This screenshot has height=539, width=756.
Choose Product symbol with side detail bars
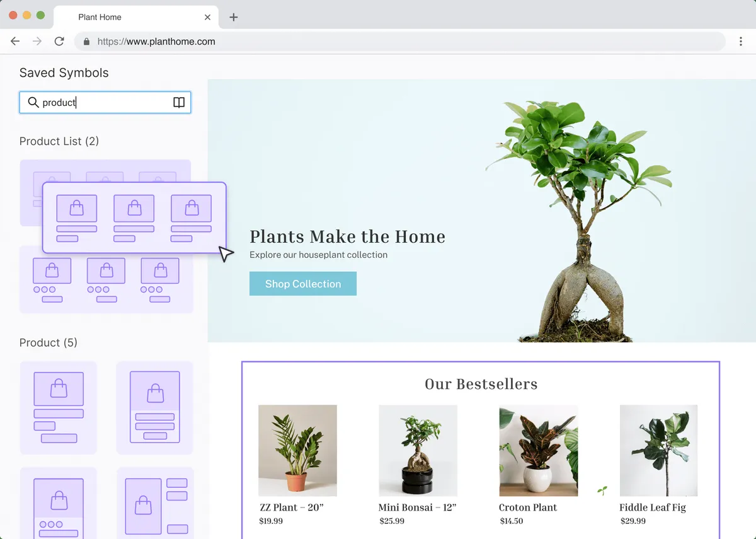[x=155, y=503]
